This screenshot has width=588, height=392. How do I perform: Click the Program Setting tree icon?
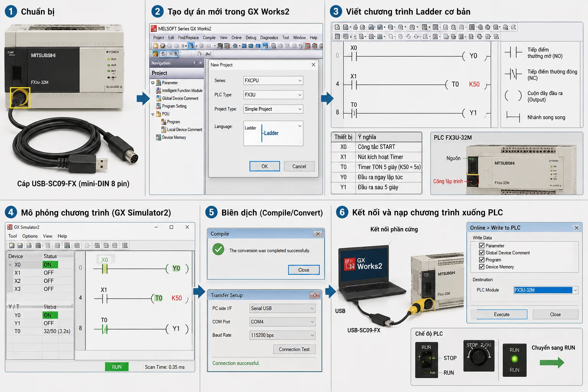pyautogui.click(x=158, y=106)
